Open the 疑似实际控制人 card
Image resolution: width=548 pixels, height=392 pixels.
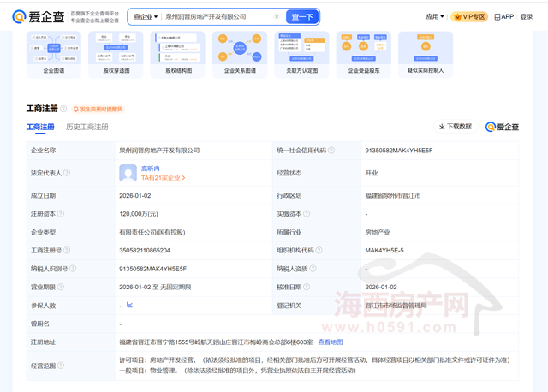click(x=426, y=54)
